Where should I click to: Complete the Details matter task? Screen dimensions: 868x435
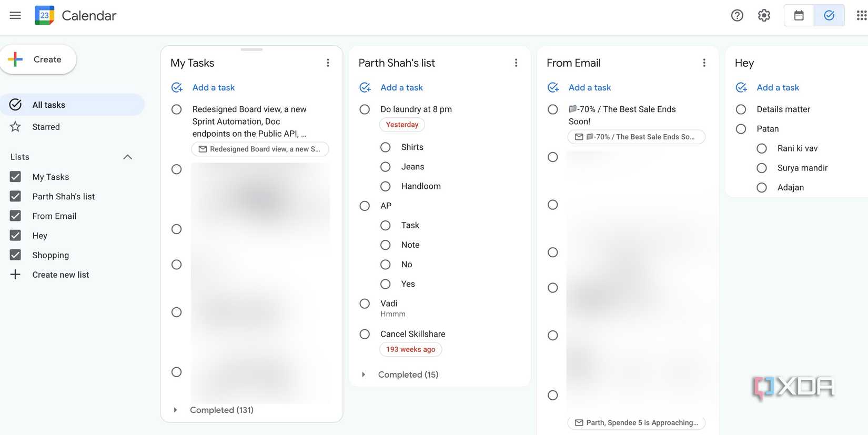[741, 109]
